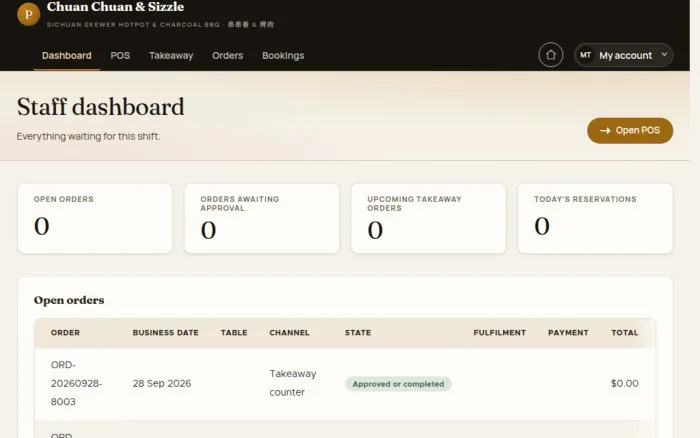Click the TABLE column header
Screen dimensions: 700x438
click(234, 333)
